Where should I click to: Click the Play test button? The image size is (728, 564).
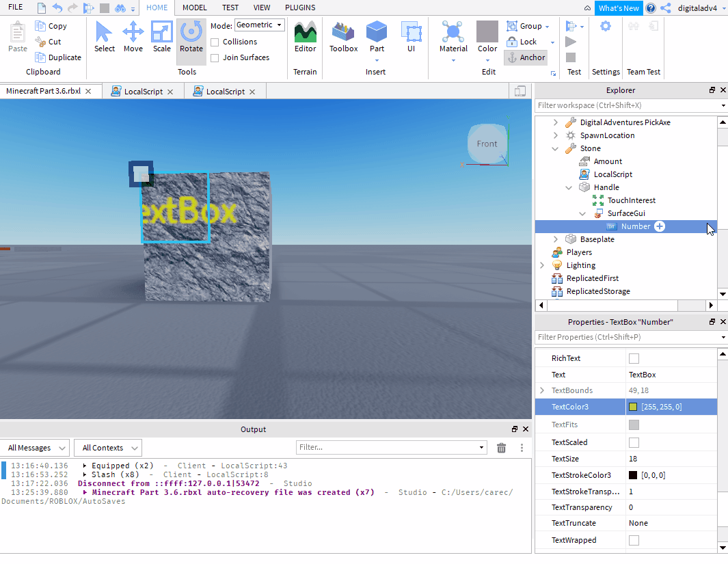571,42
